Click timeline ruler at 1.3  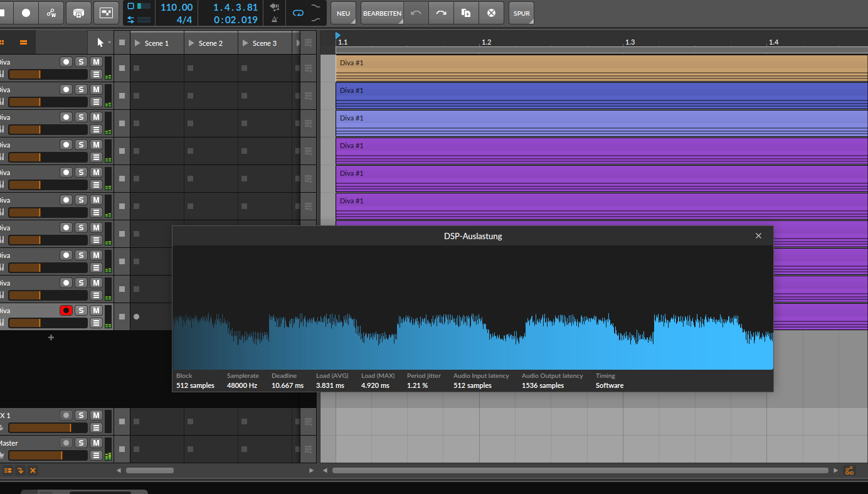tap(630, 42)
